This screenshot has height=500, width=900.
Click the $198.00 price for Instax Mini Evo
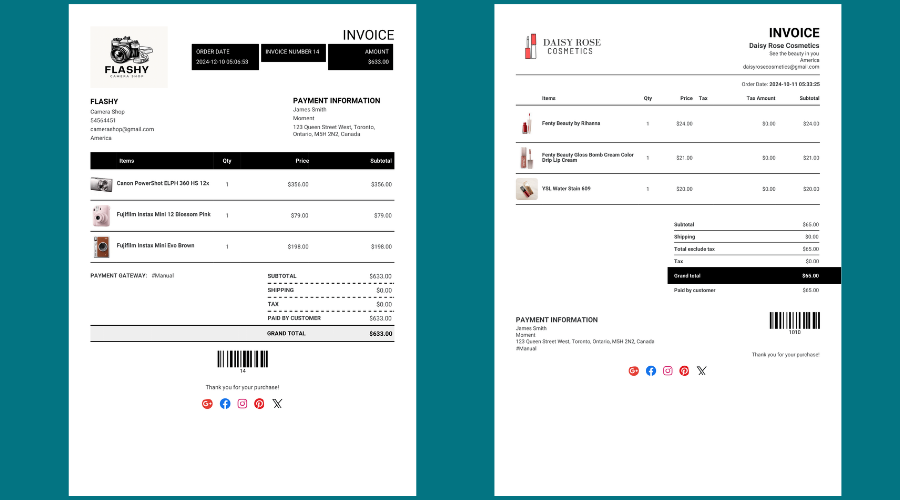[298, 247]
